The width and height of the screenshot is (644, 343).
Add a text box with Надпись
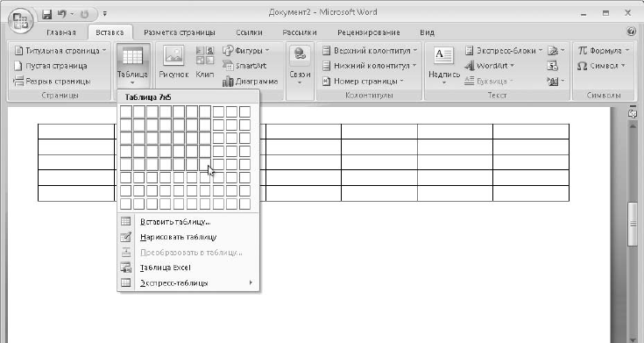pyautogui.click(x=444, y=66)
